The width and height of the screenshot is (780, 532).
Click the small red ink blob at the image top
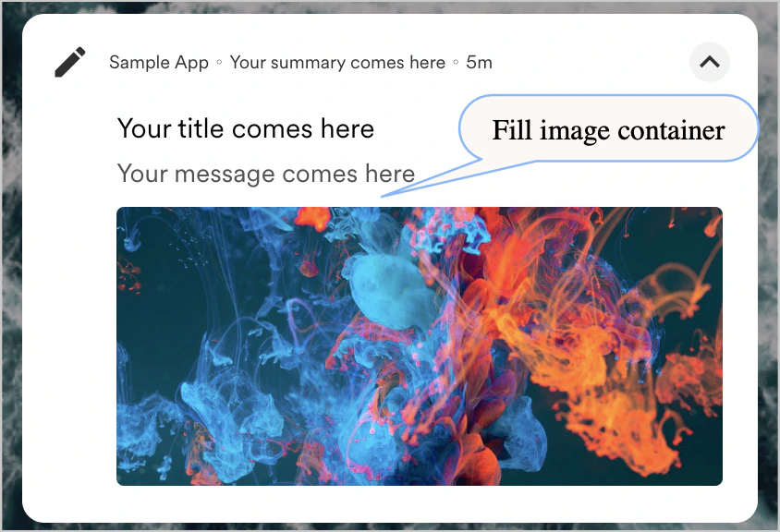coord(312,216)
